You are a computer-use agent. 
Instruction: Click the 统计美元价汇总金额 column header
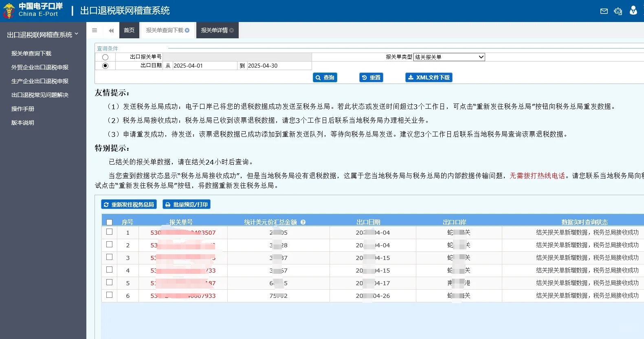[x=270, y=222]
